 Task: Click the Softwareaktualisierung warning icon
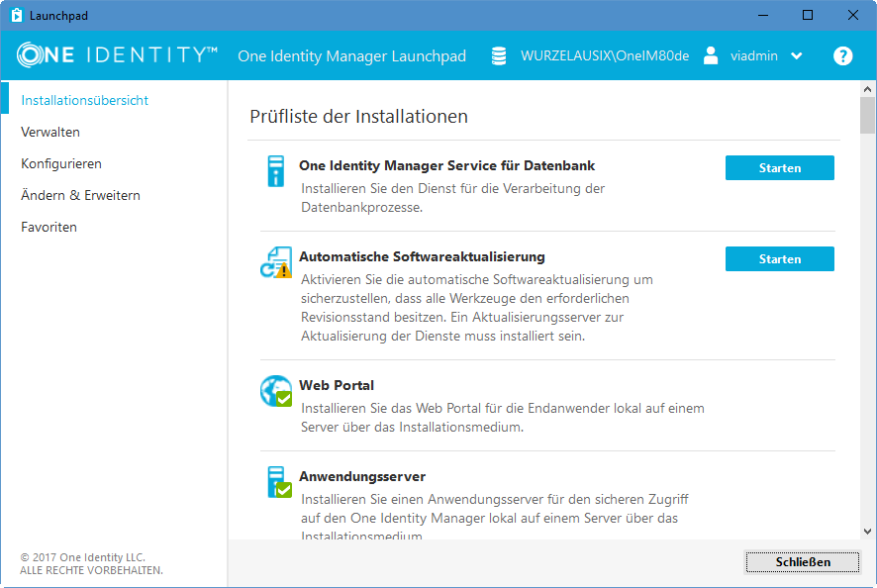276,262
